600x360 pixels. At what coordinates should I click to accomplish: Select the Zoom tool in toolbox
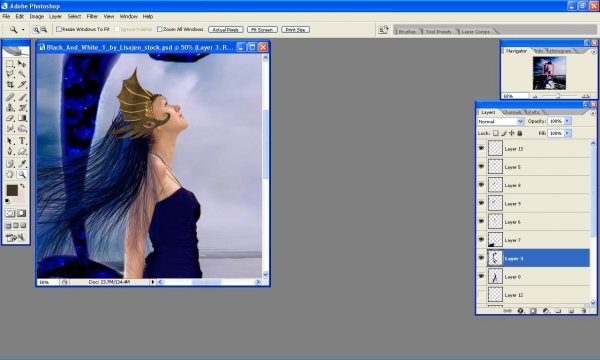22,174
